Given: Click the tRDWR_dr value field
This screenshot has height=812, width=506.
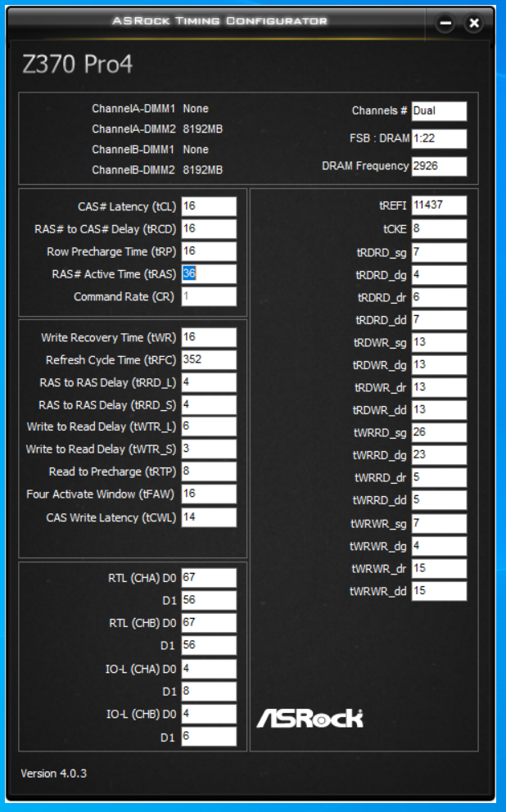Looking at the screenshot, I should 439,387.
